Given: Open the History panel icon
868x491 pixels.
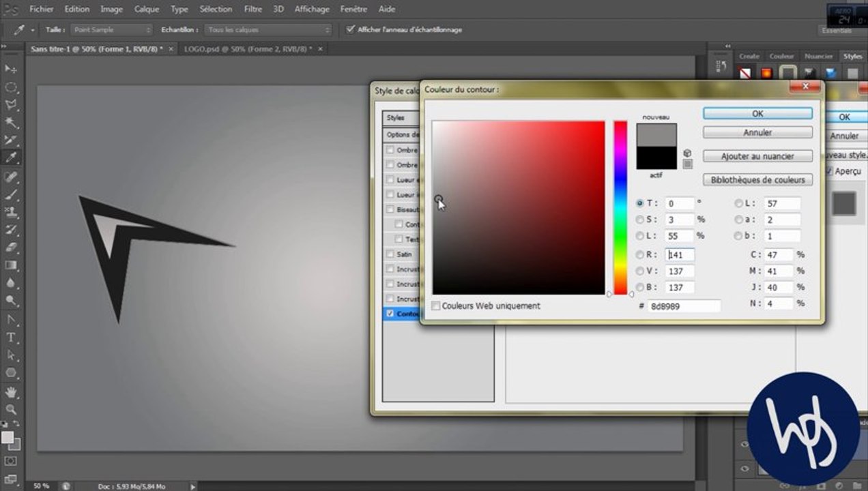Looking at the screenshot, I should pos(721,66).
